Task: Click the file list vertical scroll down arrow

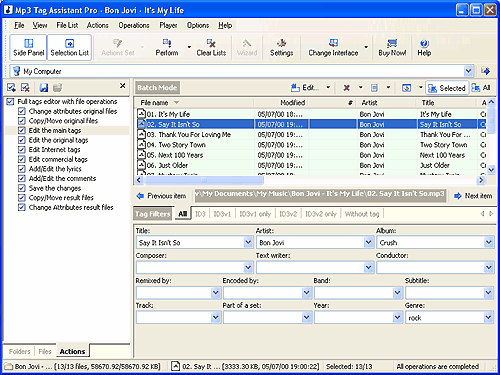Action: [x=491, y=170]
